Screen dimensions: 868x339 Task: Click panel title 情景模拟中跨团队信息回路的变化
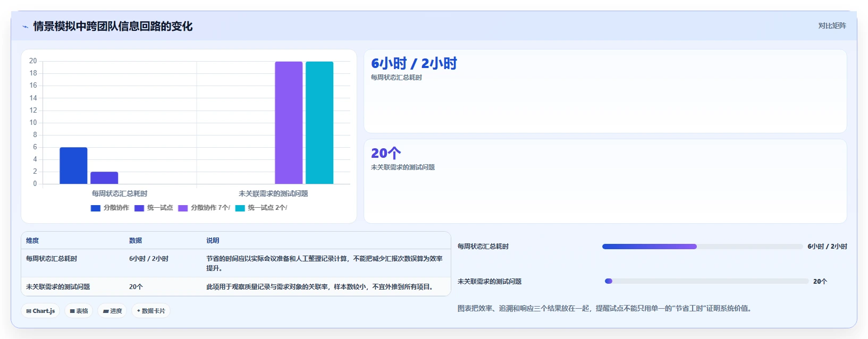113,26
